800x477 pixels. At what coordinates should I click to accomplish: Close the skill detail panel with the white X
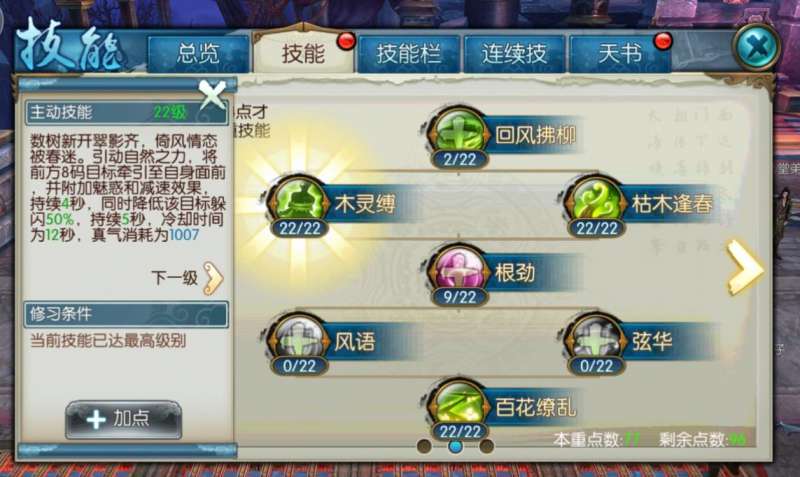pos(212,94)
